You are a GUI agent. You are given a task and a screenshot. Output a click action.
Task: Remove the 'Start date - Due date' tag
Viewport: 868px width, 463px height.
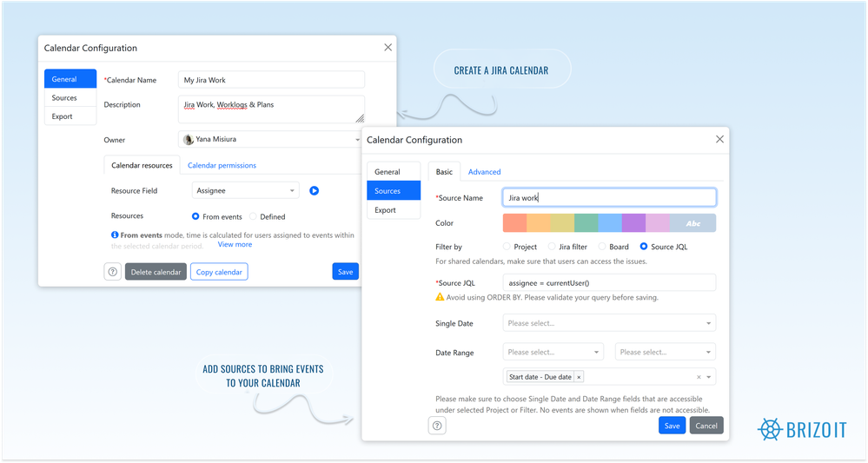pos(579,377)
